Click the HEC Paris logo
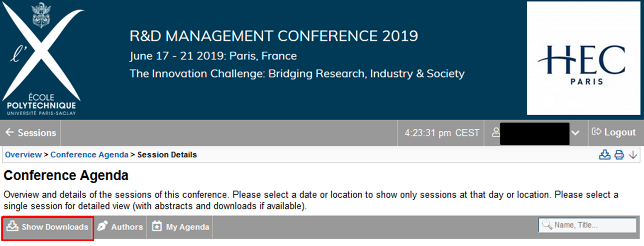644x246 pixels. 583,58
